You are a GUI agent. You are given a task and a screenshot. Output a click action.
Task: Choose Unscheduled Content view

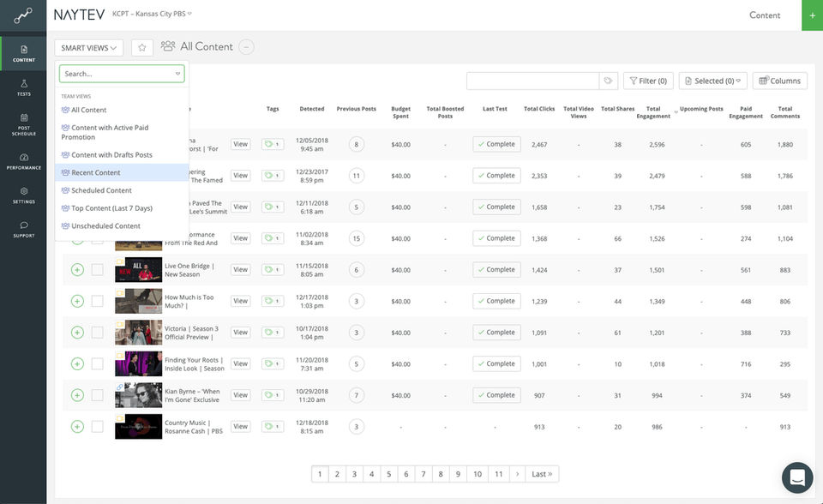pos(122,226)
